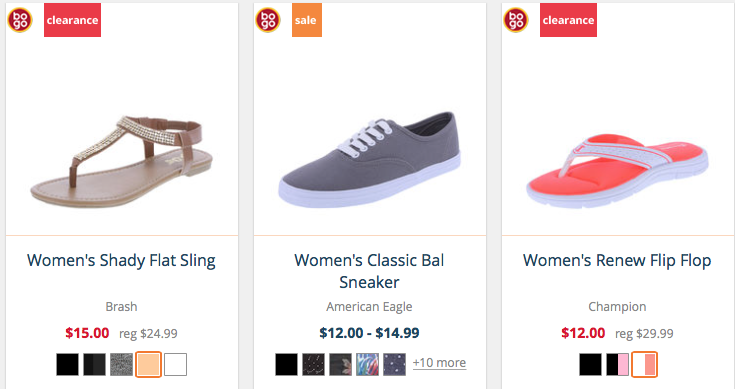735x389 pixels.
Task: Click the orange sale tag on sneaker
Action: point(307,20)
